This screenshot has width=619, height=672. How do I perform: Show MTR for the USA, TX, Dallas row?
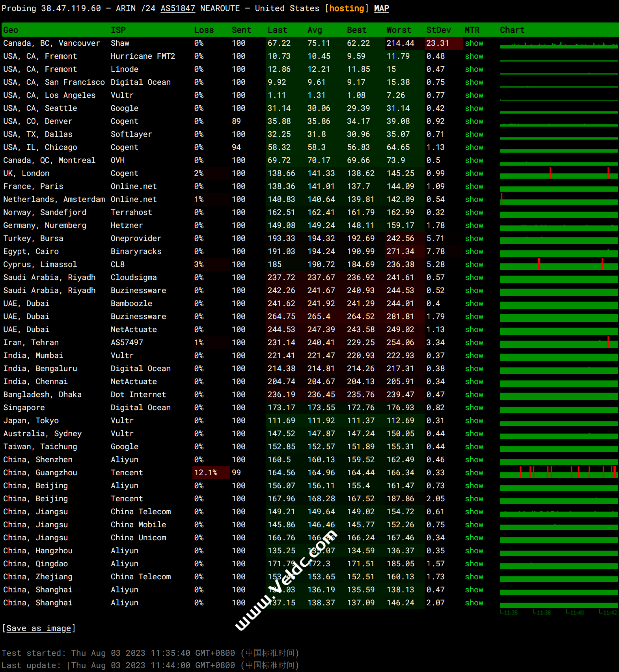[474, 134]
